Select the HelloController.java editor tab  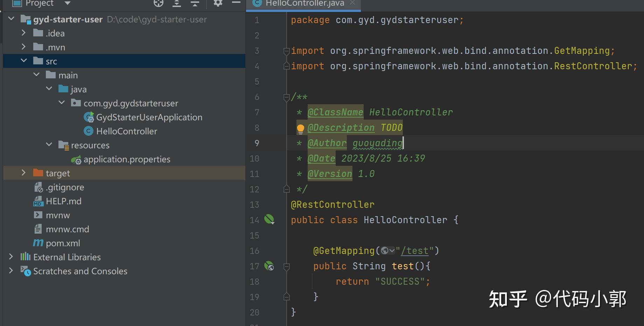303,3
